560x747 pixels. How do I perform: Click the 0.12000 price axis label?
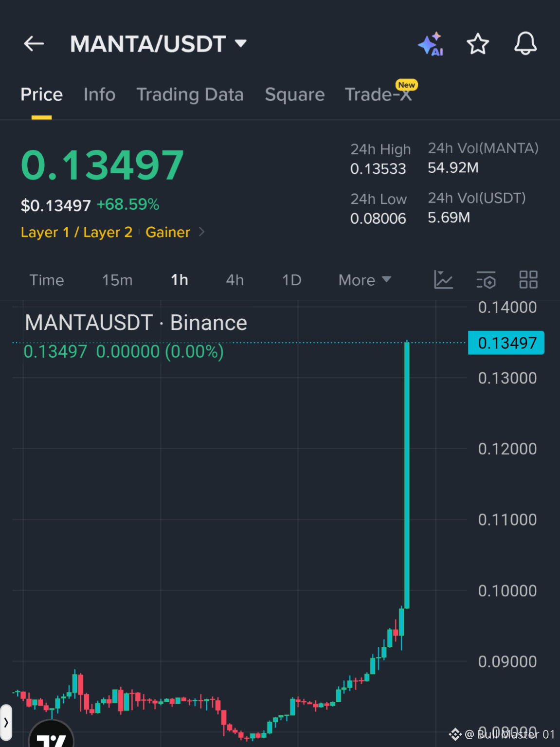(x=507, y=449)
